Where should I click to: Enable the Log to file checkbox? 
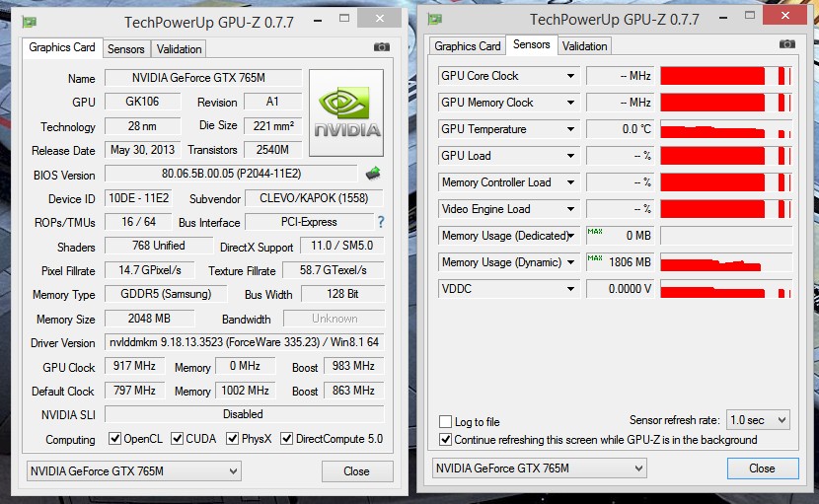pos(446,421)
